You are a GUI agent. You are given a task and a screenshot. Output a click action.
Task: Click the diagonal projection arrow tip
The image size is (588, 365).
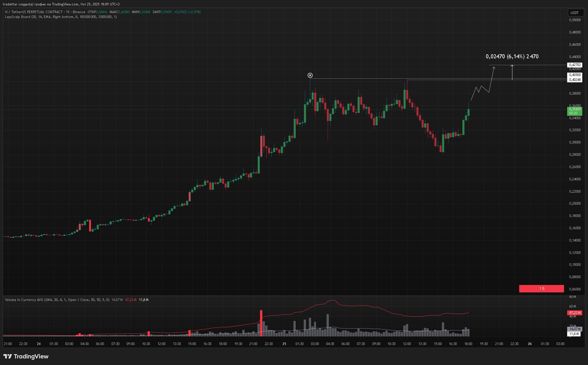tap(494, 67)
